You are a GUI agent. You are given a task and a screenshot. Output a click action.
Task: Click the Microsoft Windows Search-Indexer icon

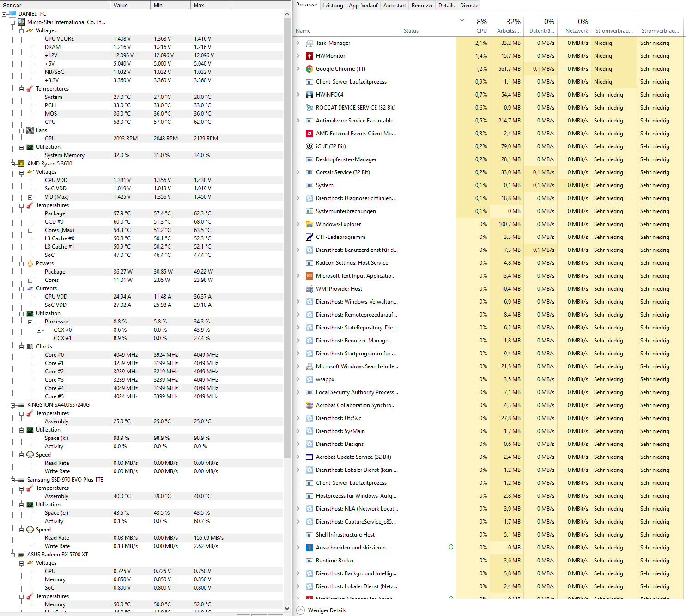pyautogui.click(x=310, y=366)
